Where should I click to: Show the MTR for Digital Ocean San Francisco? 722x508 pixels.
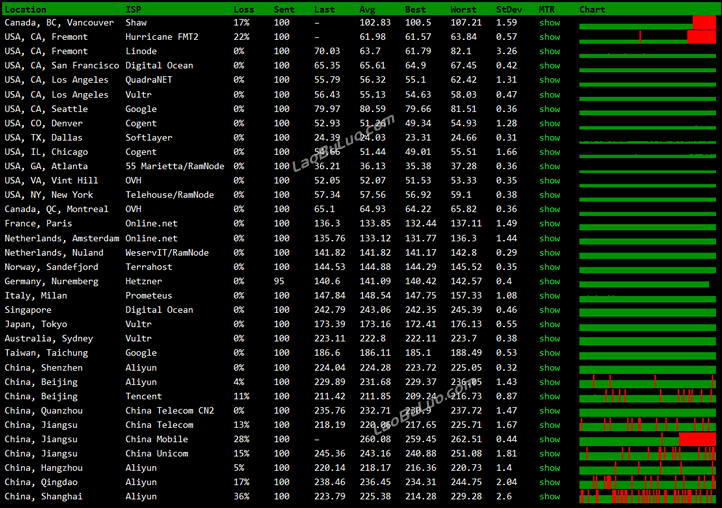pos(549,65)
